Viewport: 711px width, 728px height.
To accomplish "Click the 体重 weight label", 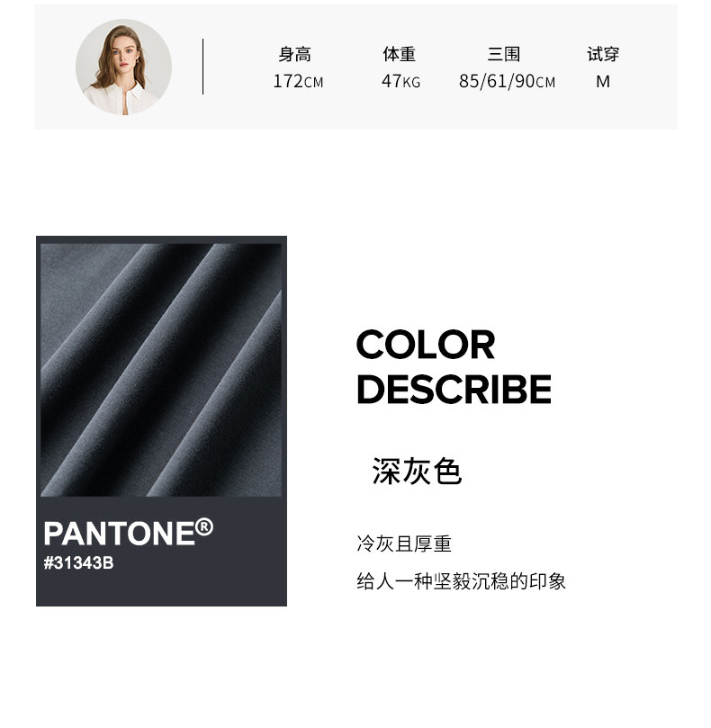I will (x=399, y=54).
